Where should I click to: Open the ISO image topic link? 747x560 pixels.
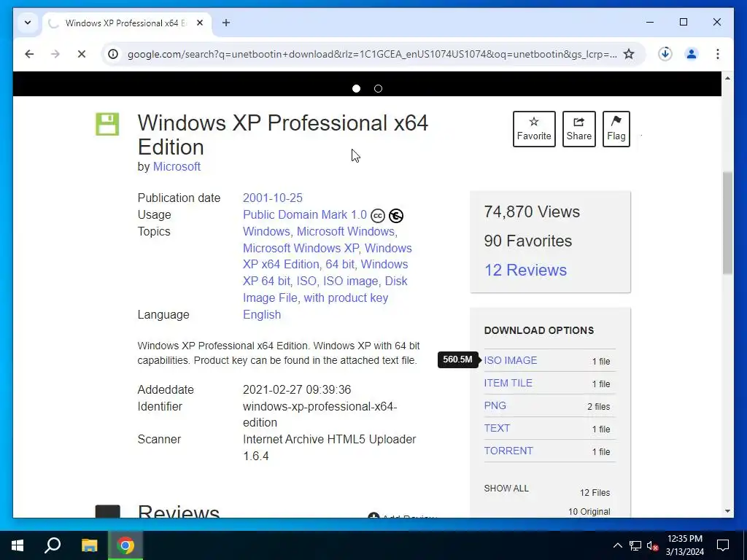(350, 281)
